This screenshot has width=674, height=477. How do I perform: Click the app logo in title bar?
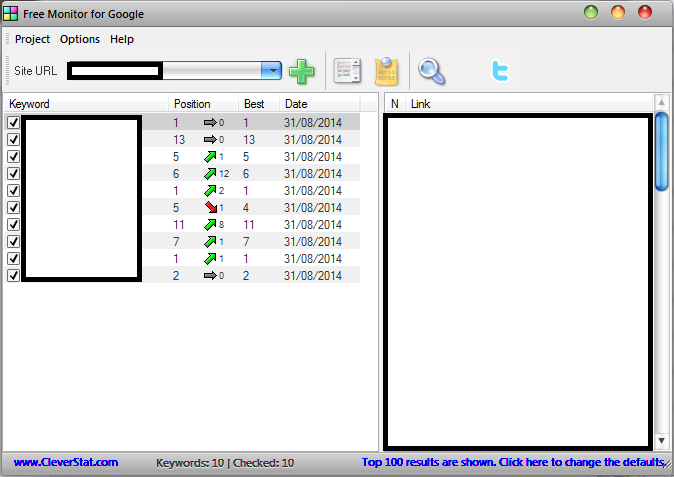pos(10,14)
